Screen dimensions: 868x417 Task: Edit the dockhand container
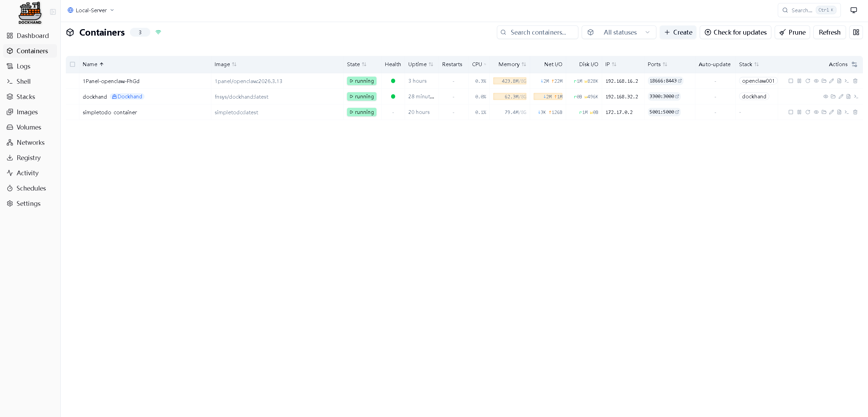pyautogui.click(x=841, y=97)
